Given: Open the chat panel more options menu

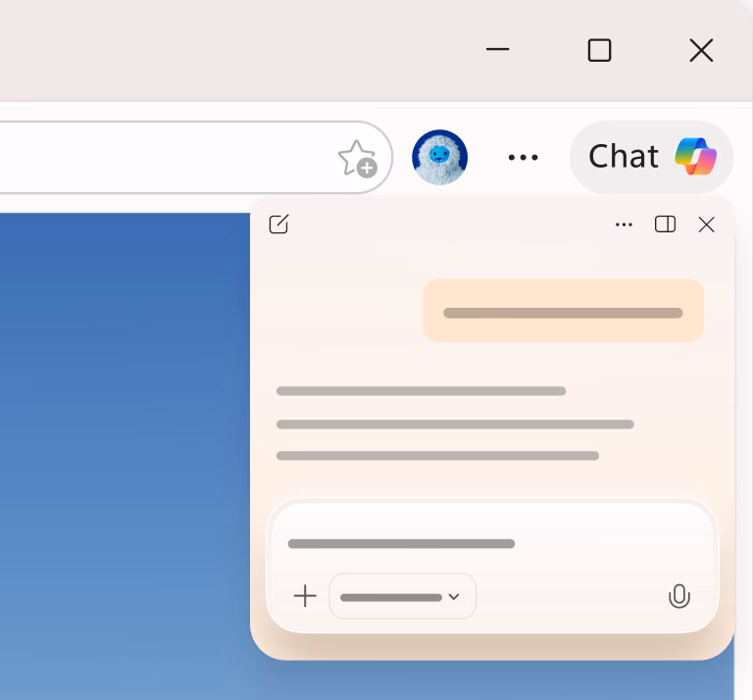Looking at the screenshot, I should click(x=624, y=225).
